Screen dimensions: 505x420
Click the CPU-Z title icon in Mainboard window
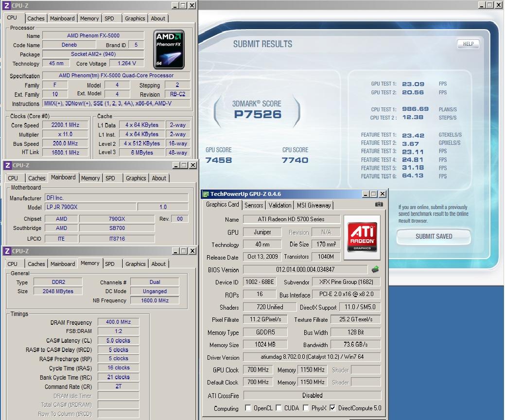click(8, 165)
